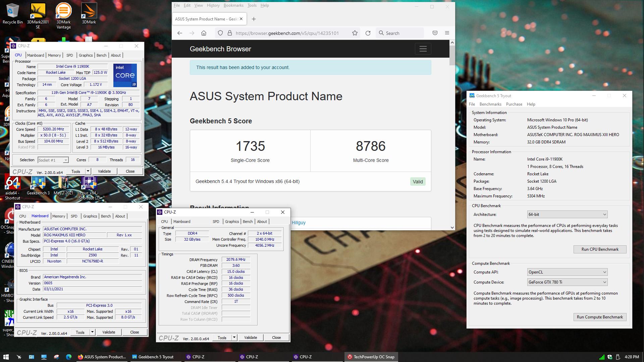The image size is (644, 362).
Task: Switch to Memory tab in CPU-Z Mainboard window
Action: tap(59, 216)
